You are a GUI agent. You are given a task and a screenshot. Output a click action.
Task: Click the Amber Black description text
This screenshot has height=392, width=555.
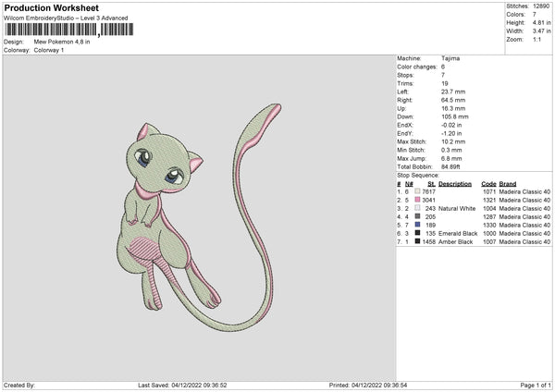pyautogui.click(x=455, y=242)
